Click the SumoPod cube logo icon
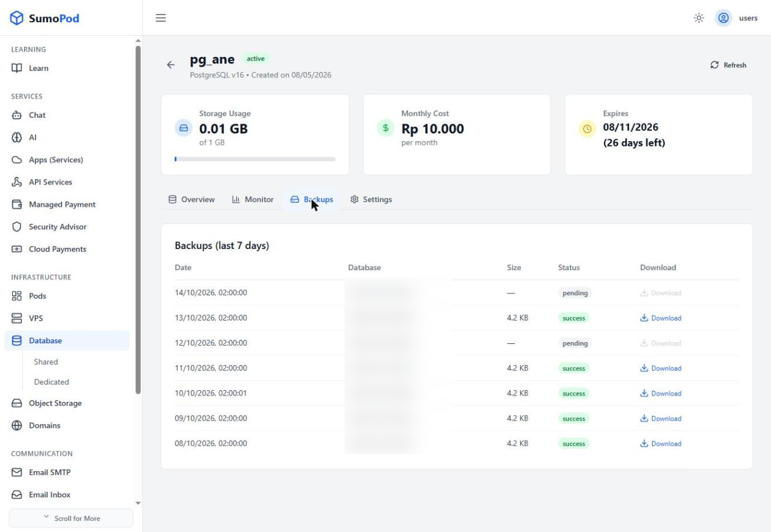The image size is (771, 532). [17, 18]
